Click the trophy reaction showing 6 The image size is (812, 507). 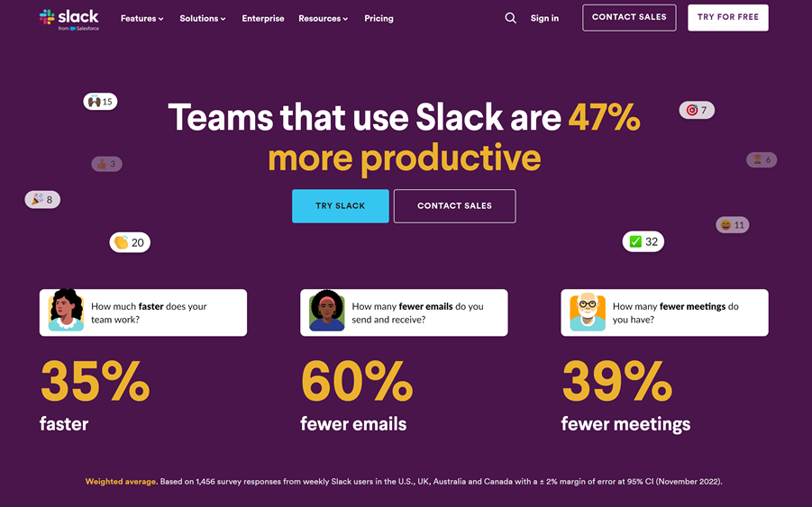(762, 160)
